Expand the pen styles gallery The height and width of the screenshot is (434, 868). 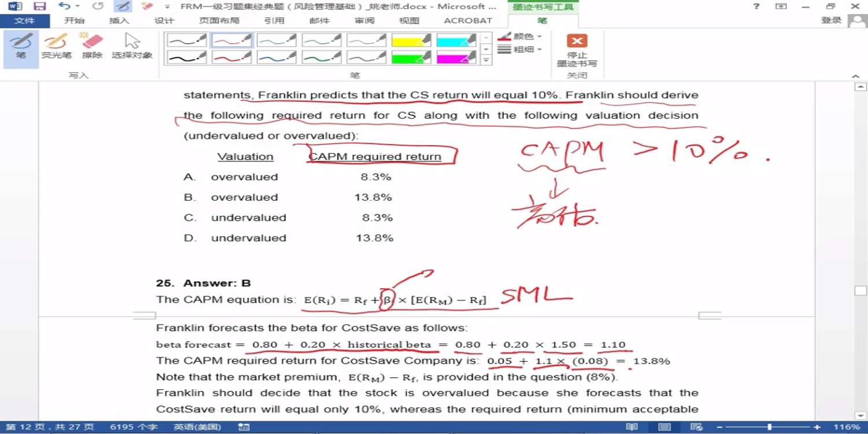[487, 60]
